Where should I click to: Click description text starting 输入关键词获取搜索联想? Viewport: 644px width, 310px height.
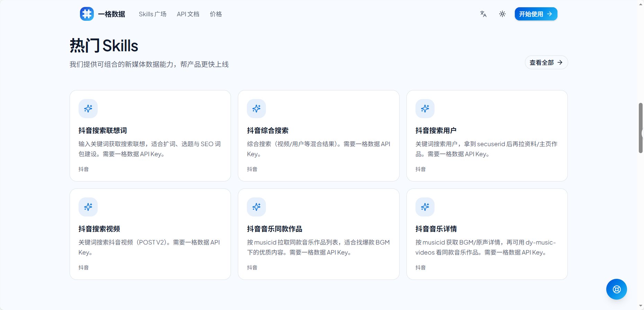(150, 149)
